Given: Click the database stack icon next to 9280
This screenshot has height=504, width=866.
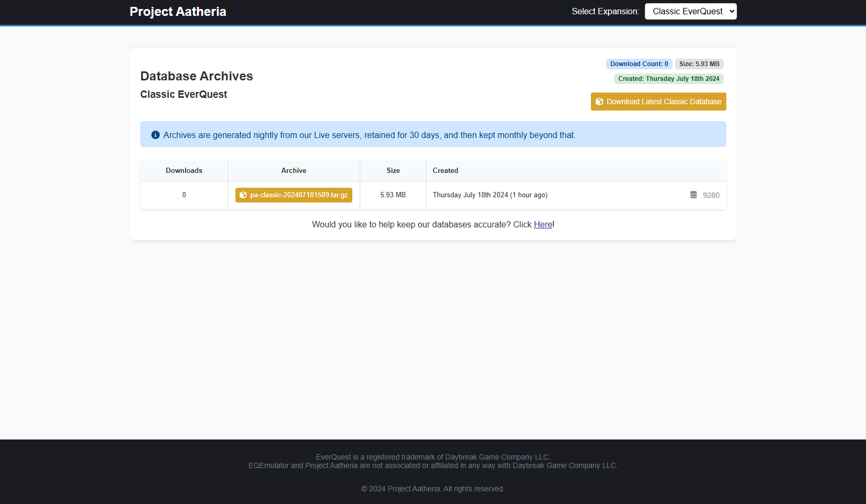Looking at the screenshot, I should click(x=693, y=195).
